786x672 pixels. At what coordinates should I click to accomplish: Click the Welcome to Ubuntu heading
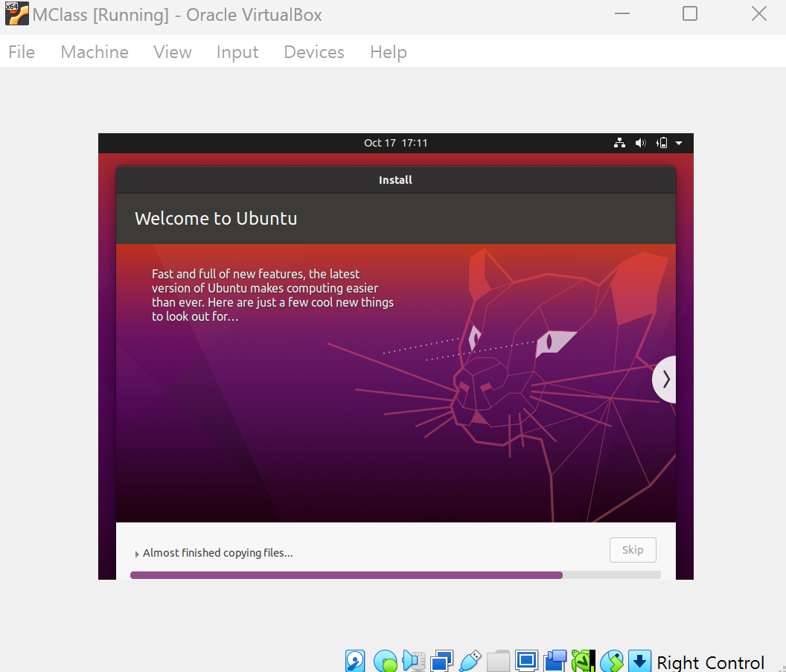(216, 219)
